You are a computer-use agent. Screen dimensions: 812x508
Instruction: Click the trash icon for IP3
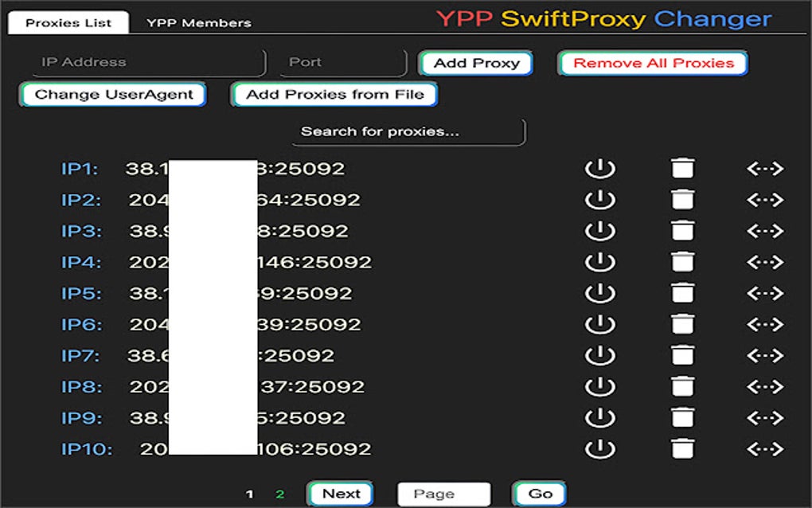click(683, 230)
